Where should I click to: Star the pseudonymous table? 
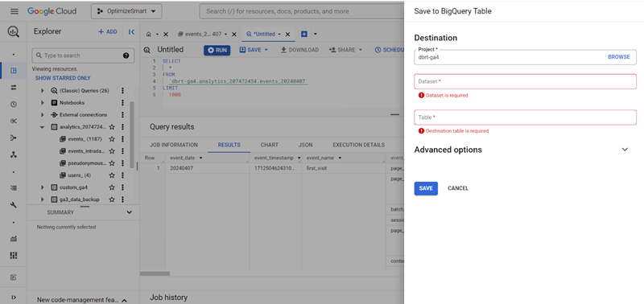click(x=111, y=163)
